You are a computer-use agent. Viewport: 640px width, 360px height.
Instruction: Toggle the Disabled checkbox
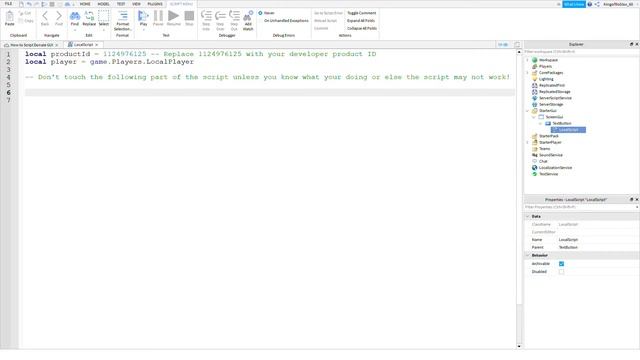[x=561, y=271]
